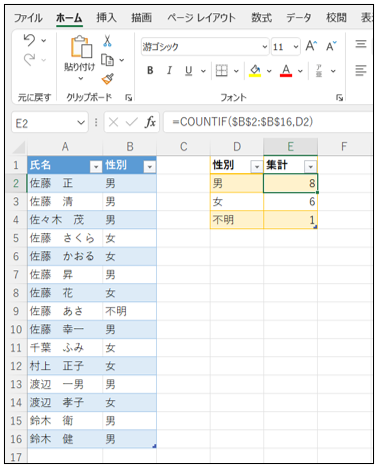Image resolution: width=376 pixels, height=466 pixels.
Task: Select cell with 佐々木 茂
Action: (x=65, y=220)
